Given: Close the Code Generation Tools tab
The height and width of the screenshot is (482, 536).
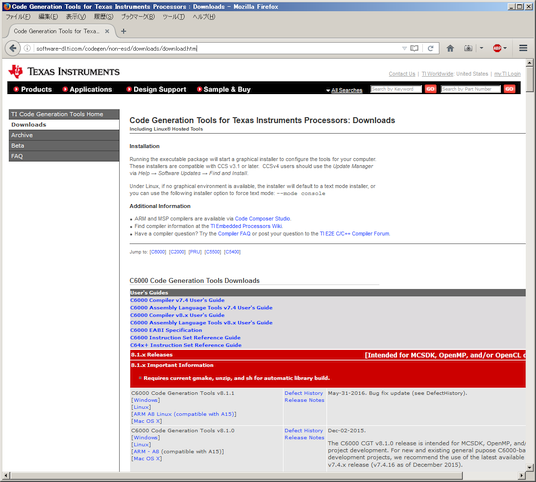Looking at the screenshot, I should point(107,31).
